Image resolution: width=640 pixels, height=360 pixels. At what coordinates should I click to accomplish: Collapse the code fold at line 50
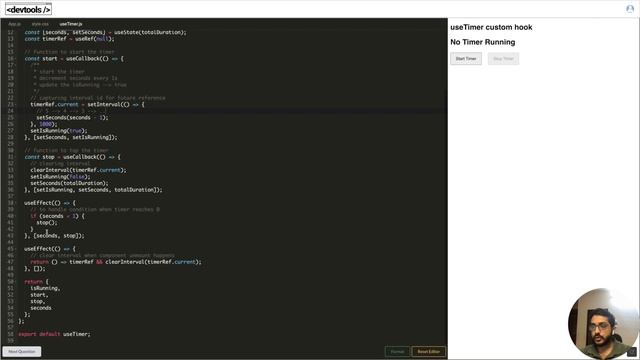pos(15,282)
